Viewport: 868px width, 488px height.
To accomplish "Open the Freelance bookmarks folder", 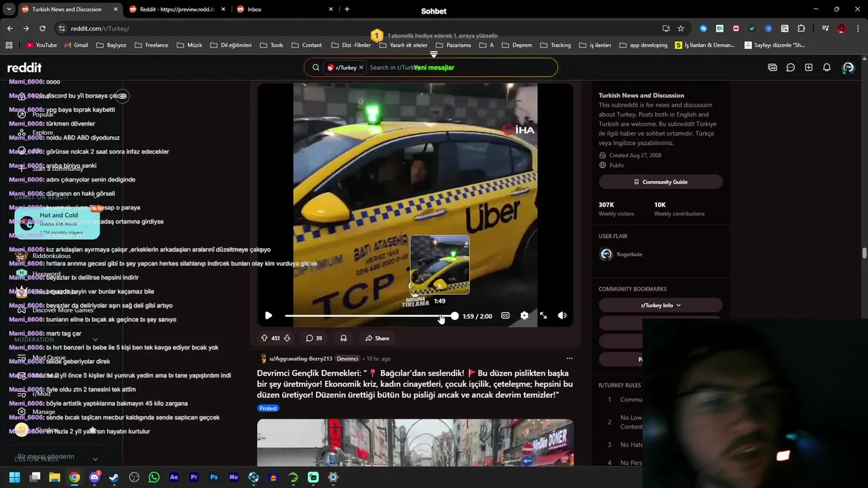I will [151, 45].
